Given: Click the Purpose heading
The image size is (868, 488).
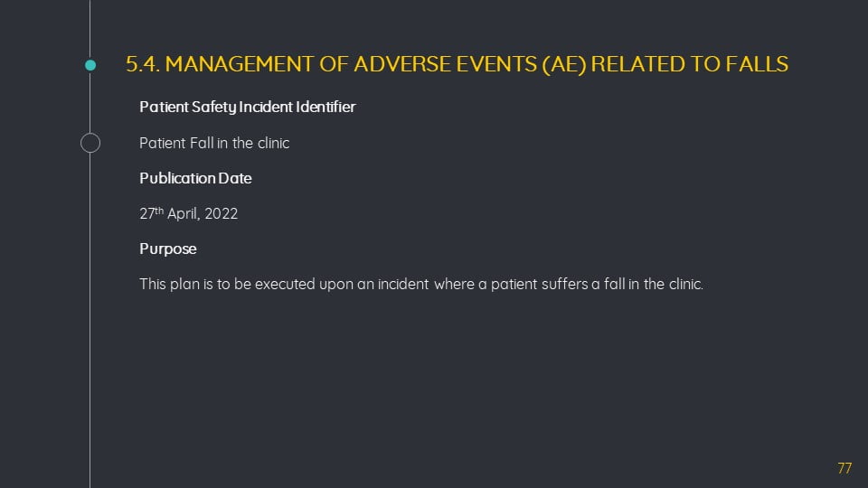Looking at the screenshot, I should pyautogui.click(x=168, y=249).
